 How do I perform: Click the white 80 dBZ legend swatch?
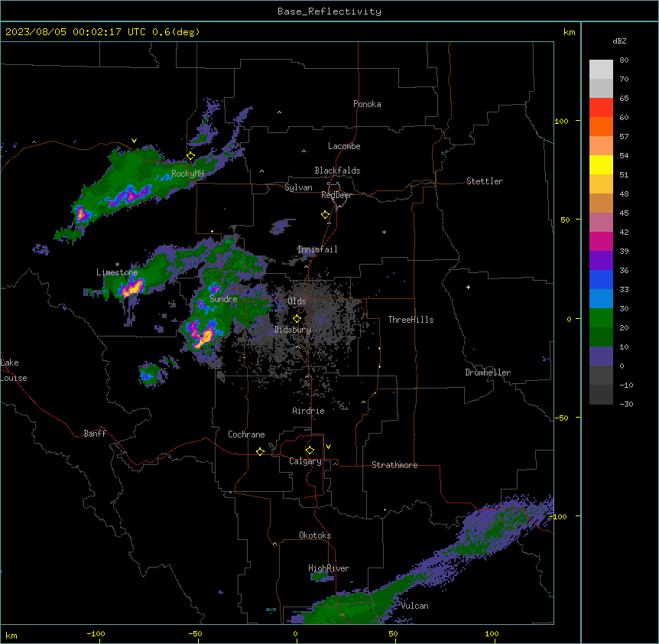point(601,69)
